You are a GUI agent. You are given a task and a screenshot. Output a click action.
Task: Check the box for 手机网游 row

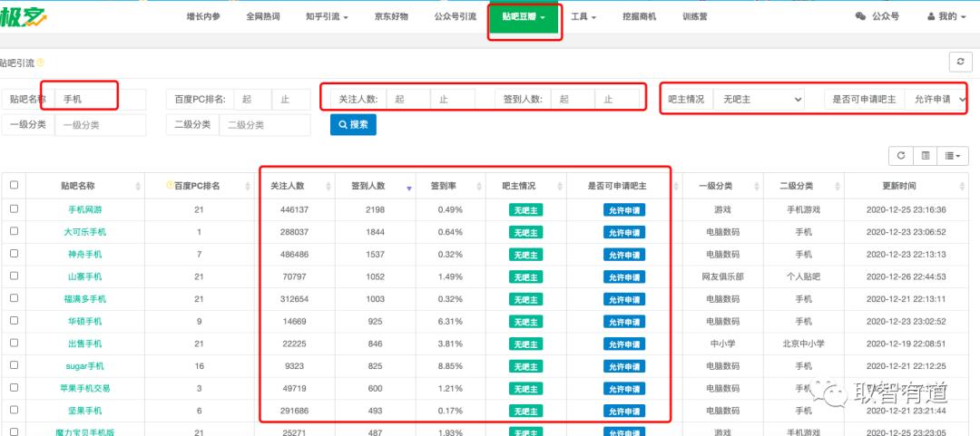pyautogui.click(x=14, y=208)
